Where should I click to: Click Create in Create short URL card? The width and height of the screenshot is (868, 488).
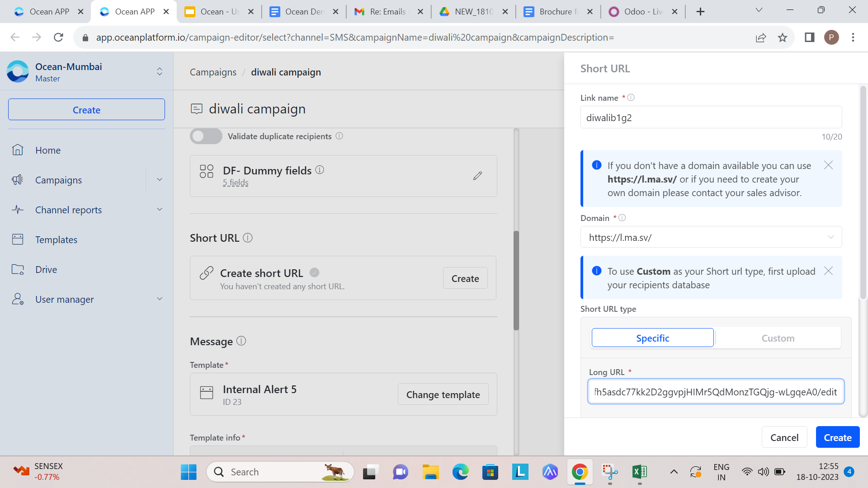pyautogui.click(x=465, y=278)
